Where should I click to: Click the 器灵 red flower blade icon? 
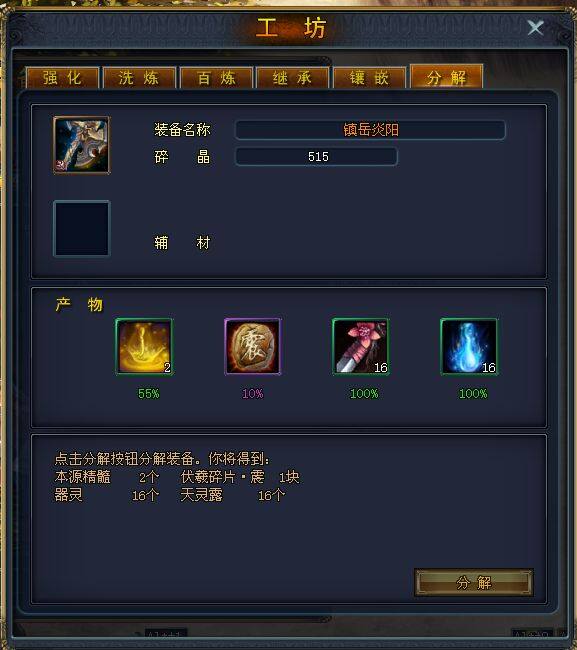pos(361,347)
